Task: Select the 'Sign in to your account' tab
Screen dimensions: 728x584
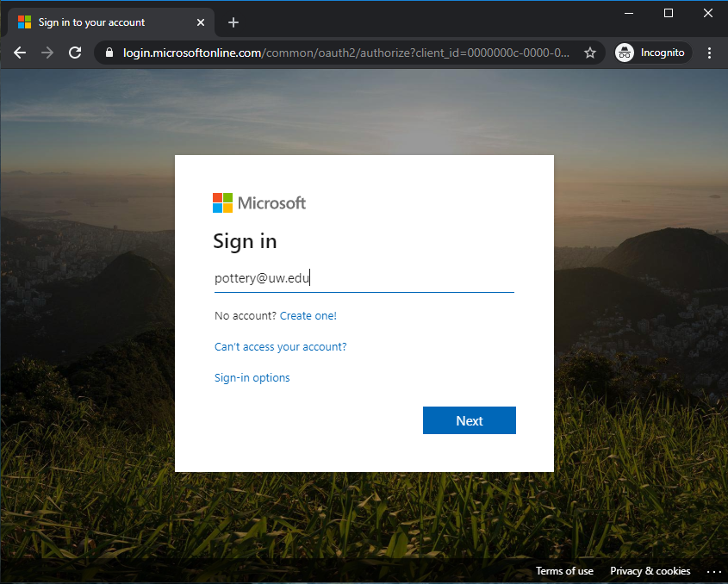Action: point(110,22)
